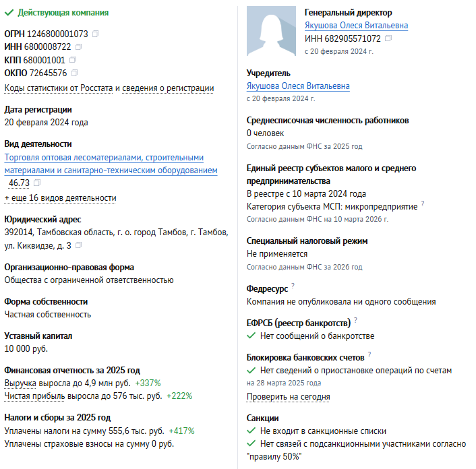The width and height of the screenshot is (476, 469).
Task: Click copy icon beside КПП
Action: pos(73,59)
